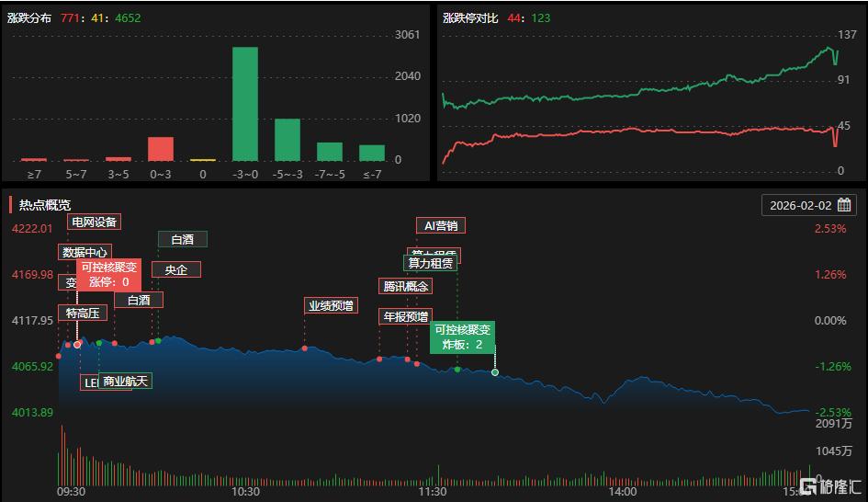The width and height of the screenshot is (868, 502).
Task: Click the 电网设备 hotspot label
Action: pyautogui.click(x=94, y=222)
